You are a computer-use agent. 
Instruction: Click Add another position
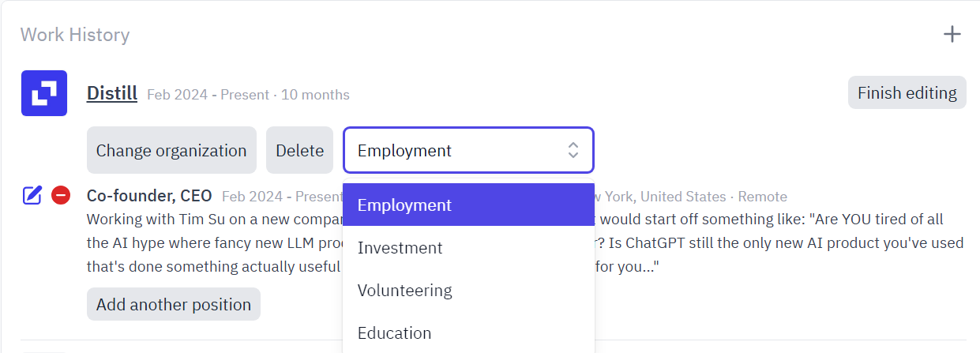pos(174,304)
